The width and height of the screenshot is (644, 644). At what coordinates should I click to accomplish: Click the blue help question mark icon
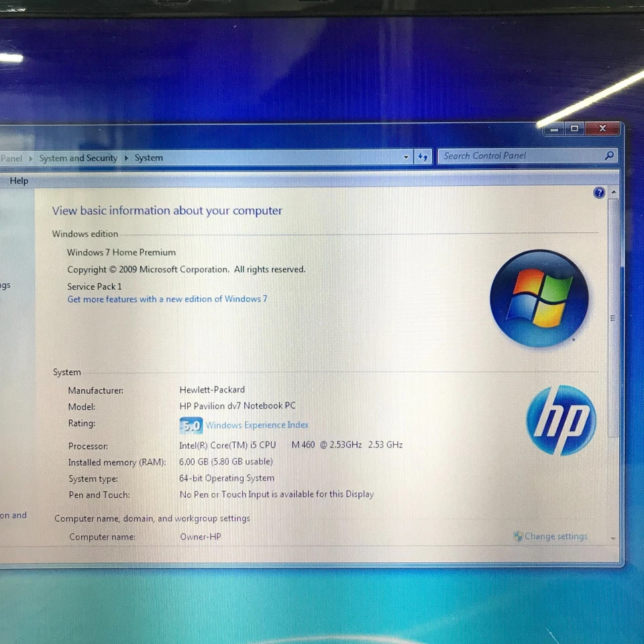coord(599,193)
